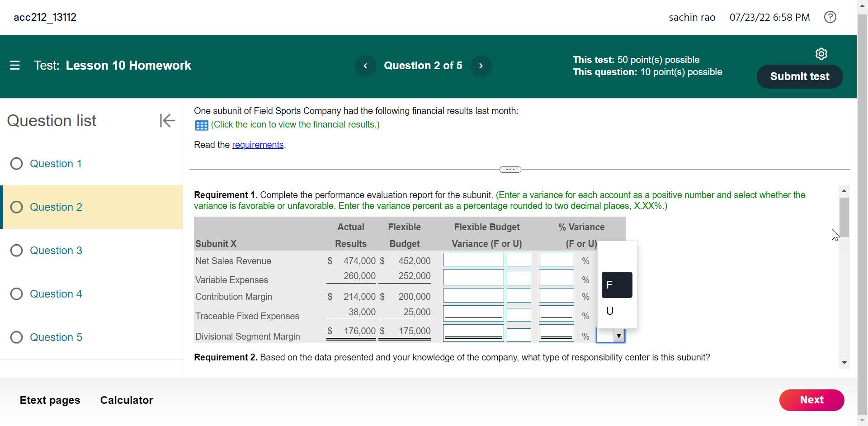The height and width of the screenshot is (426, 868).
Task: Click the "474,000" actual sales value
Action: [359, 261]
